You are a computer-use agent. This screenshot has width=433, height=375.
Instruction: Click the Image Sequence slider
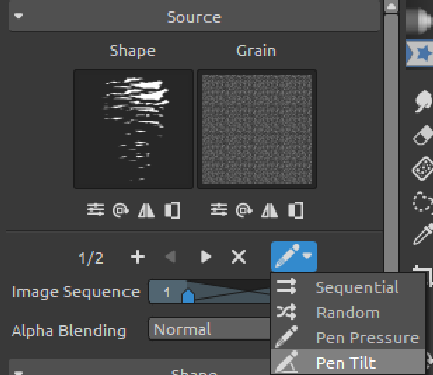(210, 292)
